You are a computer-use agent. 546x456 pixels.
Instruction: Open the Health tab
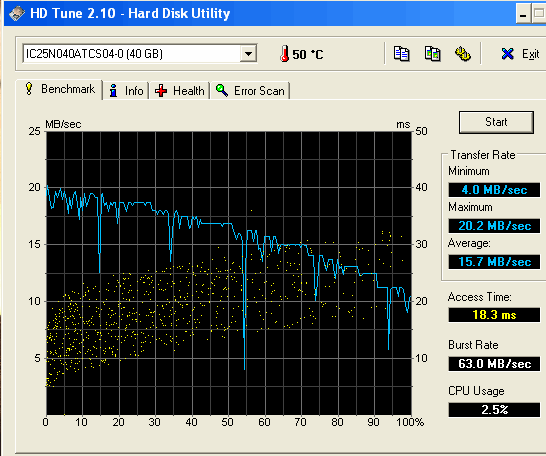180,91
